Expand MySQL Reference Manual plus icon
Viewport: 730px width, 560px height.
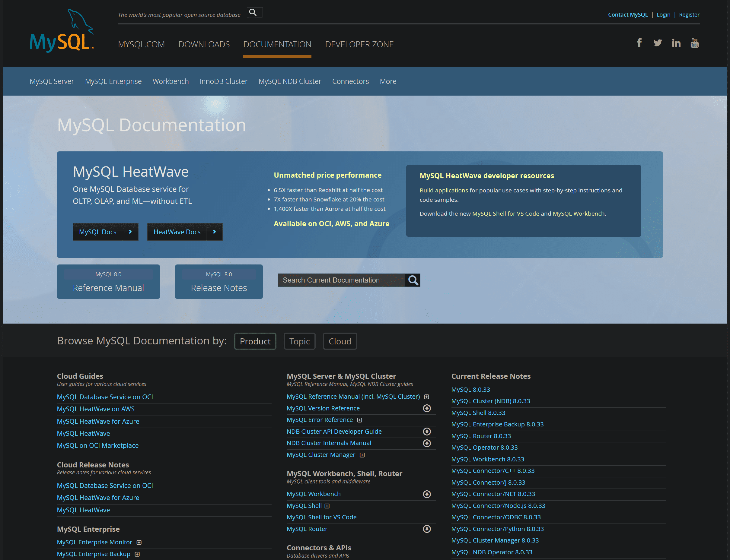click(426, 397)
